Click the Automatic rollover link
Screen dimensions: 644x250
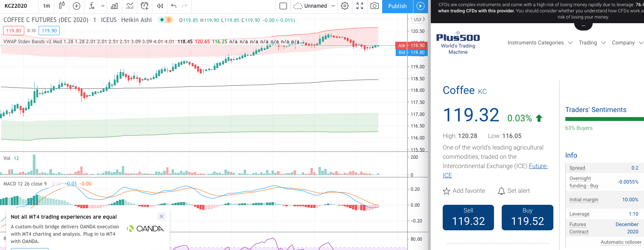[x=621, y=242]
